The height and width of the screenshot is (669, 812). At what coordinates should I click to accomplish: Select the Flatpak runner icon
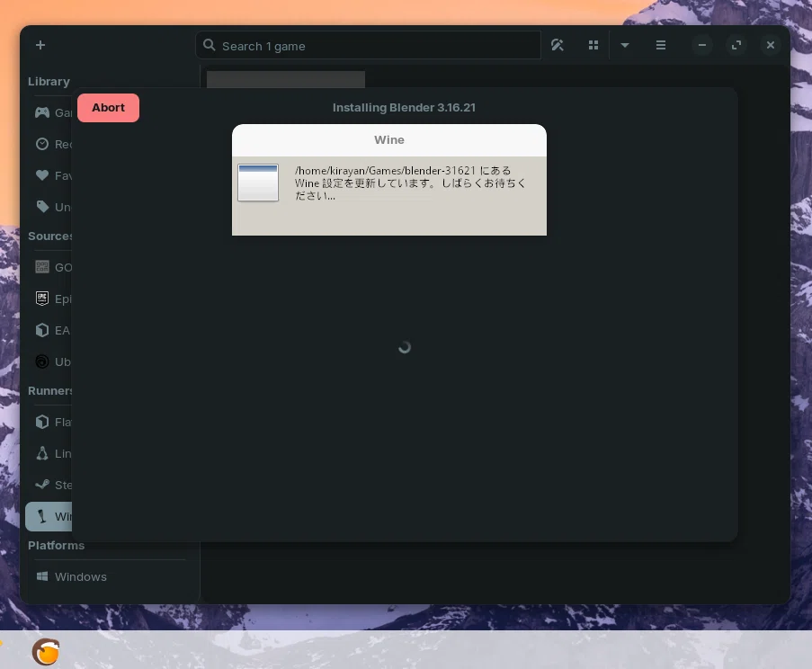click(x=42, y=422)
